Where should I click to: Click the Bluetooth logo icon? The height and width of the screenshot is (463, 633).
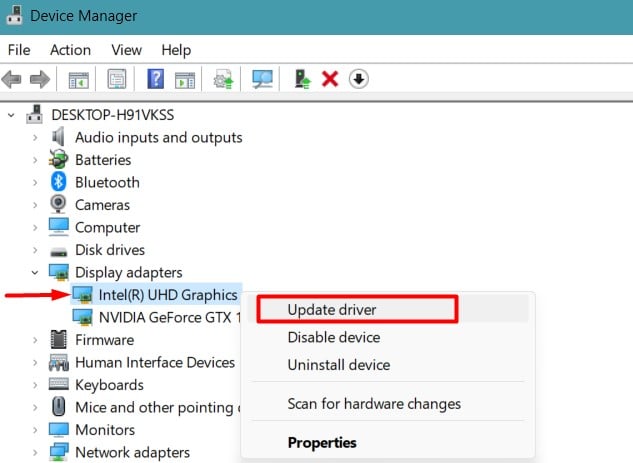tap(59, 182)
